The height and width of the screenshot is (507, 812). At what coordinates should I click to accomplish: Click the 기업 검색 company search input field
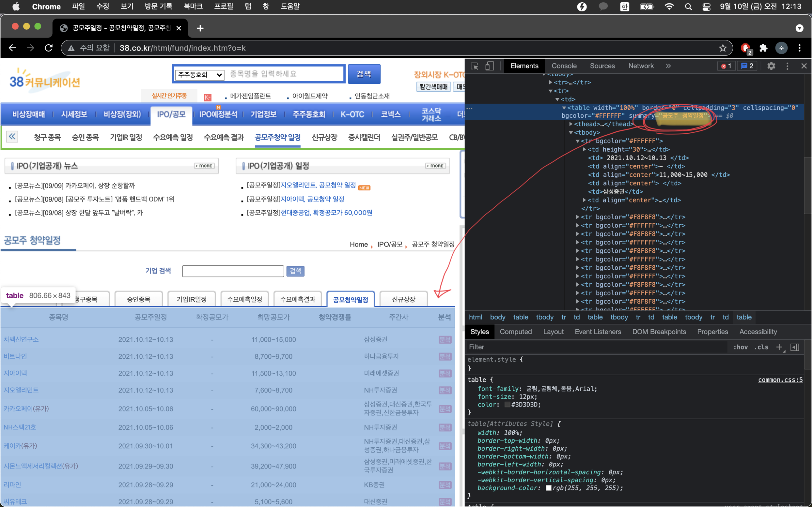coord(233,271)
